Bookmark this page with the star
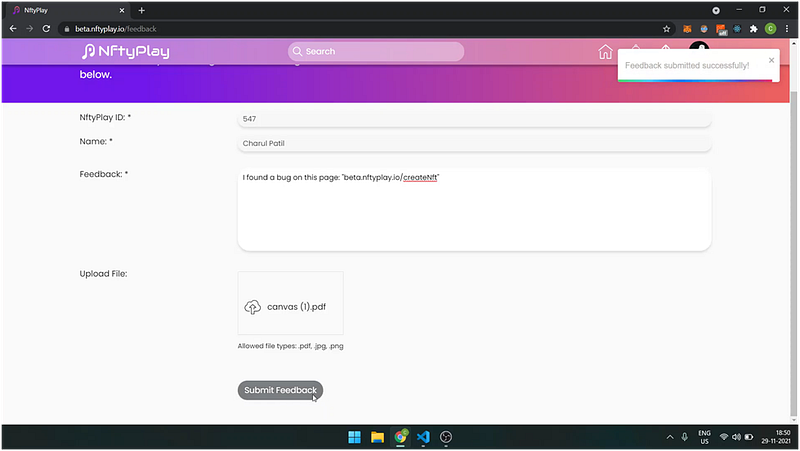Viewport: 800px width, 451px height. (x=666, y=29)
